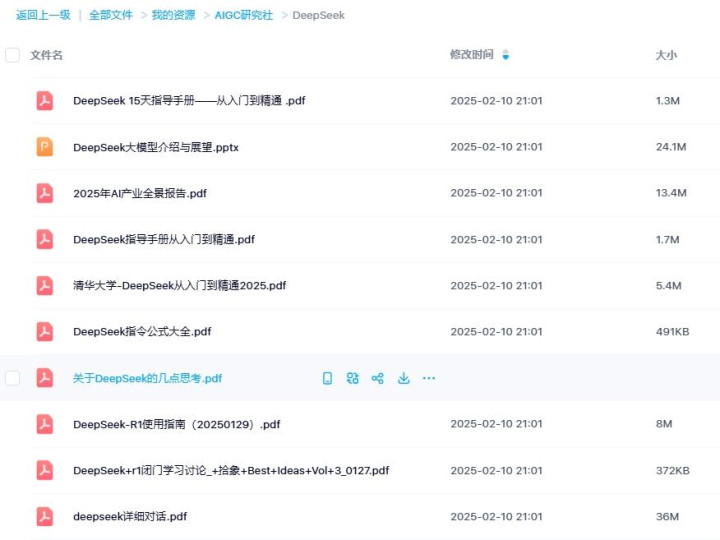
Task: Navigate to AIGC研究社 breadcrumb
Action: [244, 15]
